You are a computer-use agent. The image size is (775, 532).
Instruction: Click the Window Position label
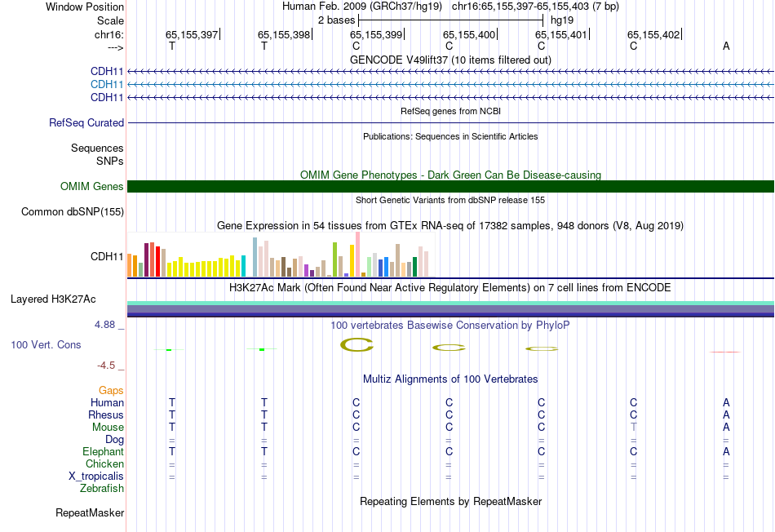(x=85, y=7)
